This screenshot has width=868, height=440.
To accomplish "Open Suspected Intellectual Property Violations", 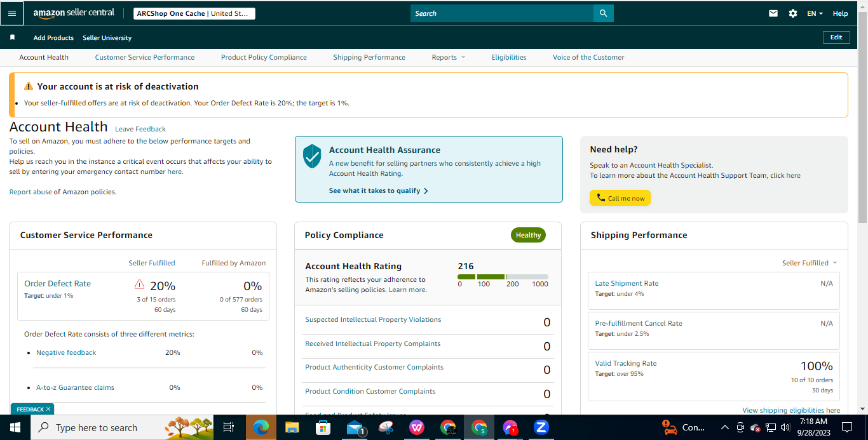I will pos(373,319).
